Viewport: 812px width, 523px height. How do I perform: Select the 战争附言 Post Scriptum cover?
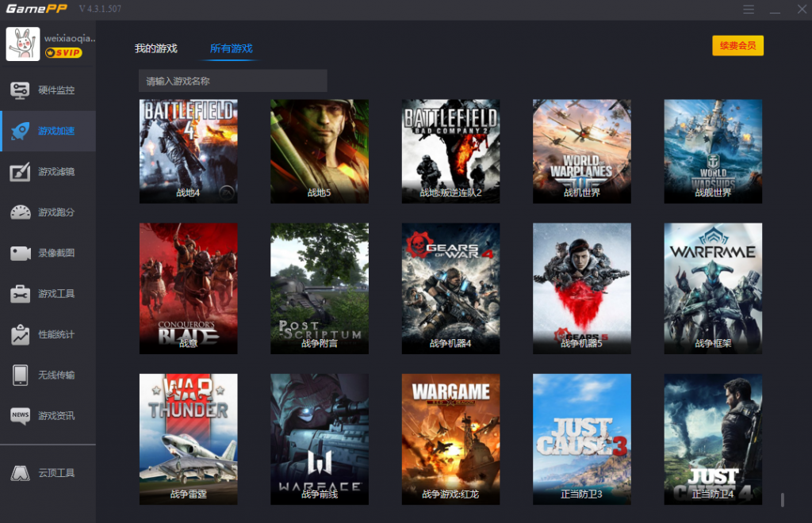(x=319, y=288)
